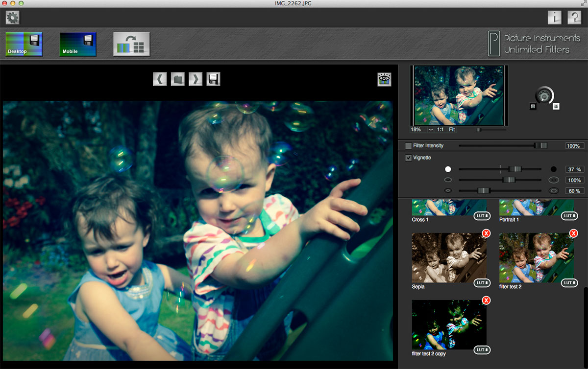Export LUT for filter test 2

(x=570, y=283)
